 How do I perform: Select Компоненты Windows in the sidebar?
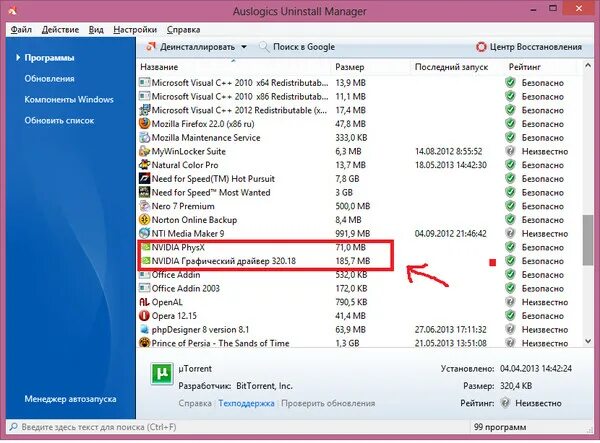69,99
